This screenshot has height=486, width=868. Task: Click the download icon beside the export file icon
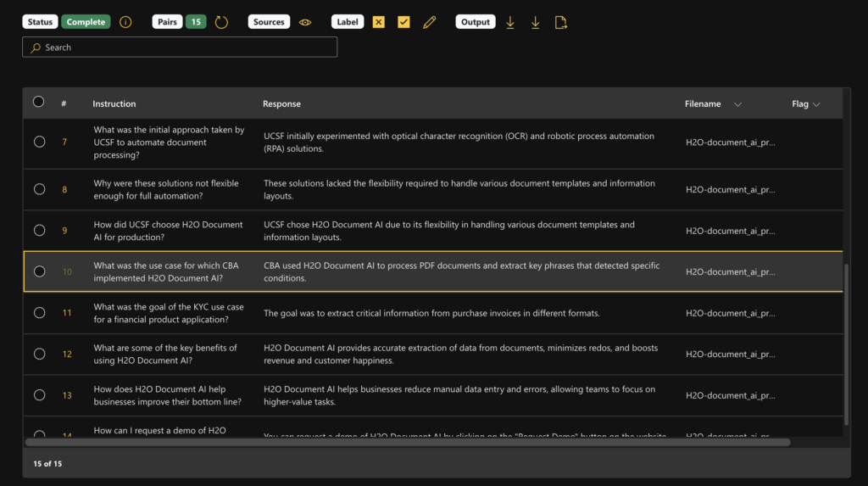coord(535,22)
